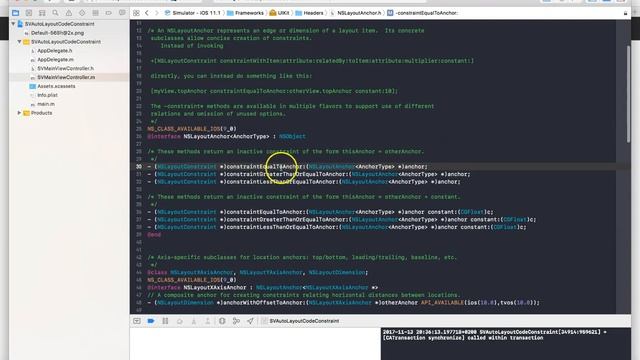Click NSLayoutYAxisAnchor on line 44

tap(271, 272)
